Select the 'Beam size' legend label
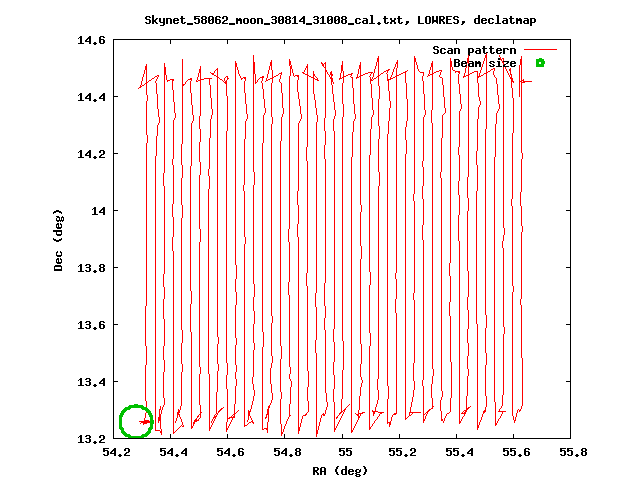Viewport: 640px width, 480px height. (484, 63)
